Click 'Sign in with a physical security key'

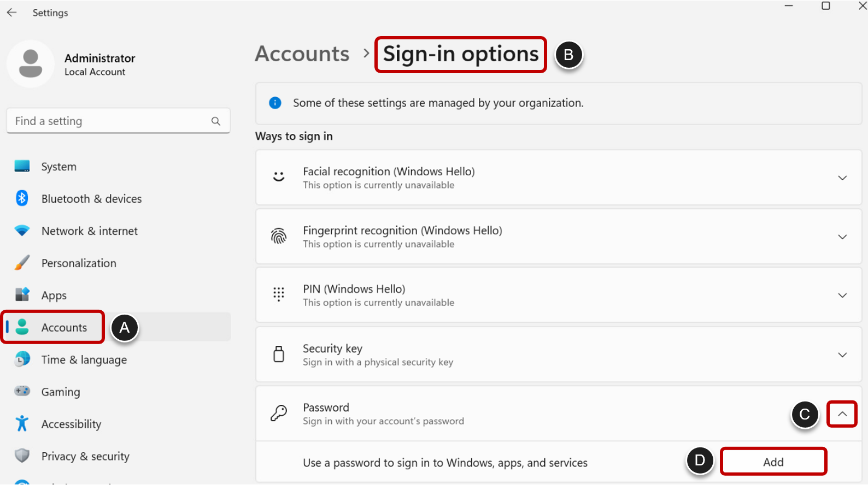pos(378,362)
